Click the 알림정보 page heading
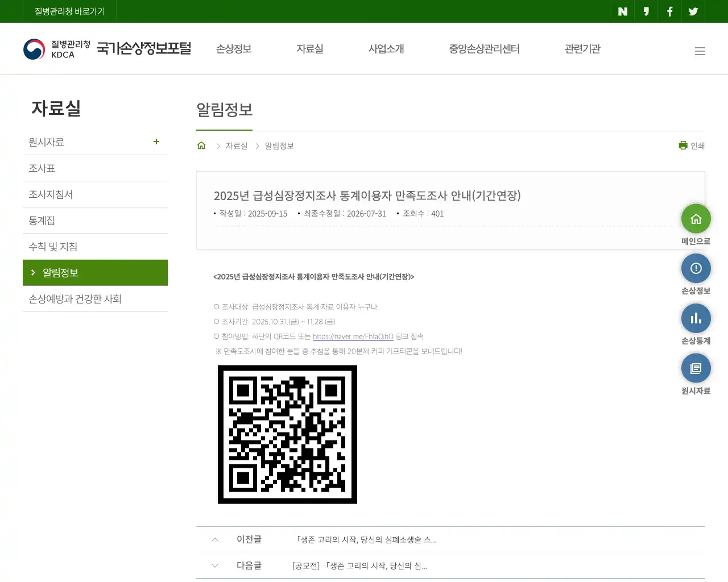 [225, 109]
